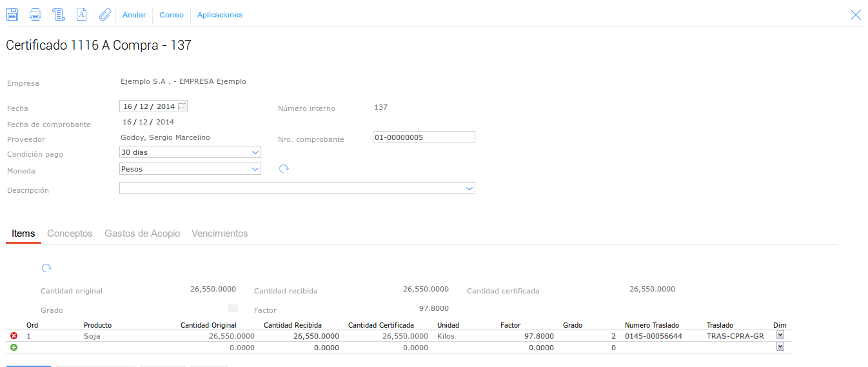Viewport: 868px width, 367px height.
Task: Switch to the Vencimientos tab
Action: [x=220, y=233]
